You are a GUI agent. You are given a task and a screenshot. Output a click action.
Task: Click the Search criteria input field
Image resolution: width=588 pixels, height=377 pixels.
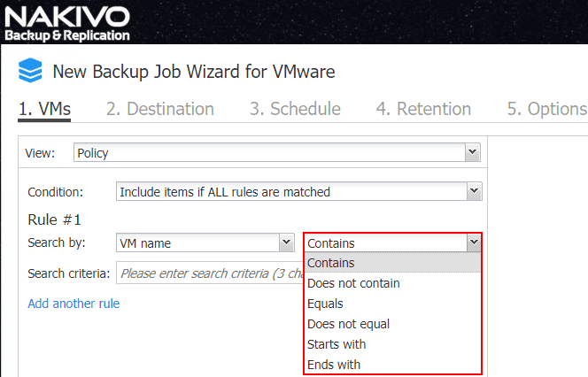[x=210, y=273]
